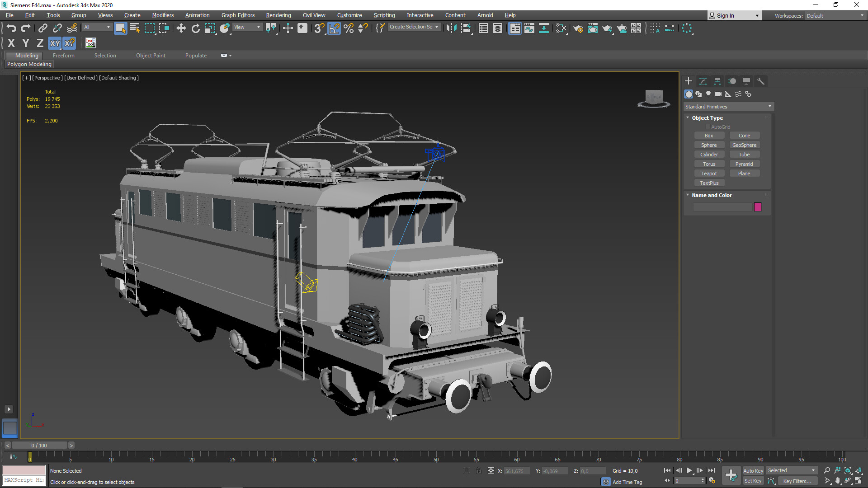Click the Key Filters button
The height and width of the screenshot is (488, 868).
[797, 481]
